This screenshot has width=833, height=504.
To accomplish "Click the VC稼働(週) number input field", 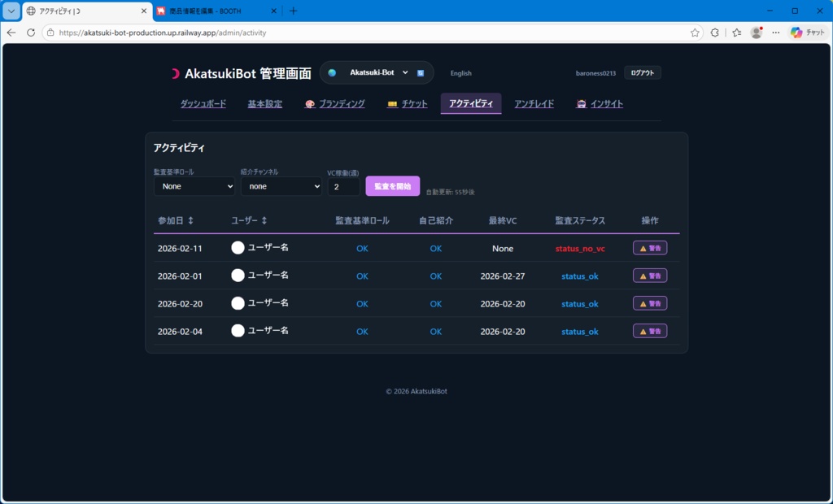I will [342, 186].
